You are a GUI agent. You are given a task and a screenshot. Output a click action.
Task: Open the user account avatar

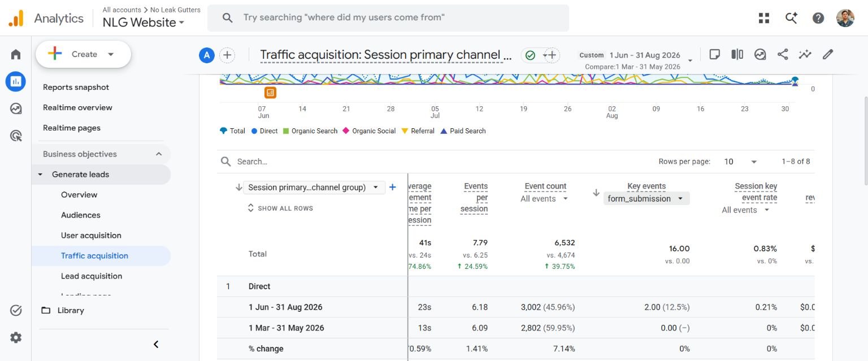(845, 18)
